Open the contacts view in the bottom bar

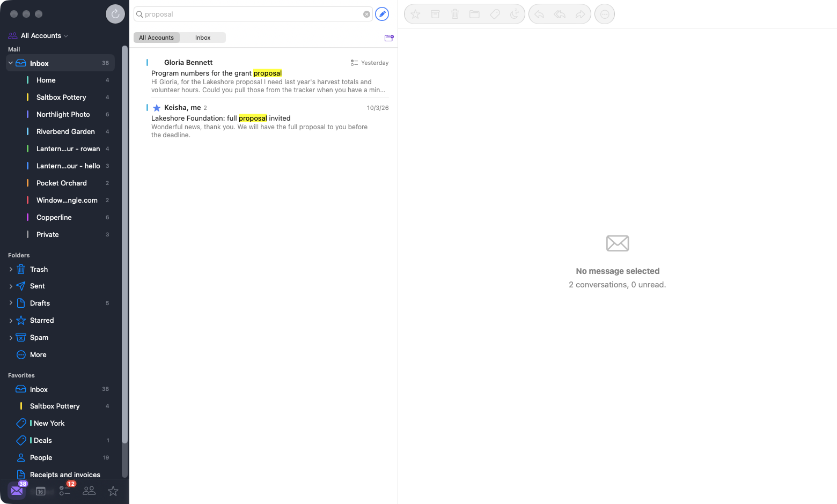pyautogui.click(x=89, y=491)
